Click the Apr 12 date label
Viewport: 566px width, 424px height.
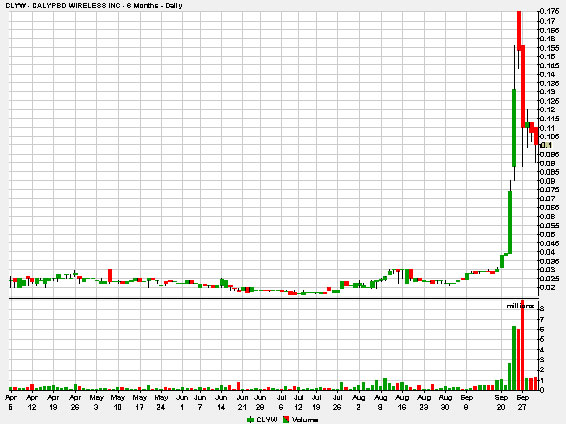(x=32, y=402)
